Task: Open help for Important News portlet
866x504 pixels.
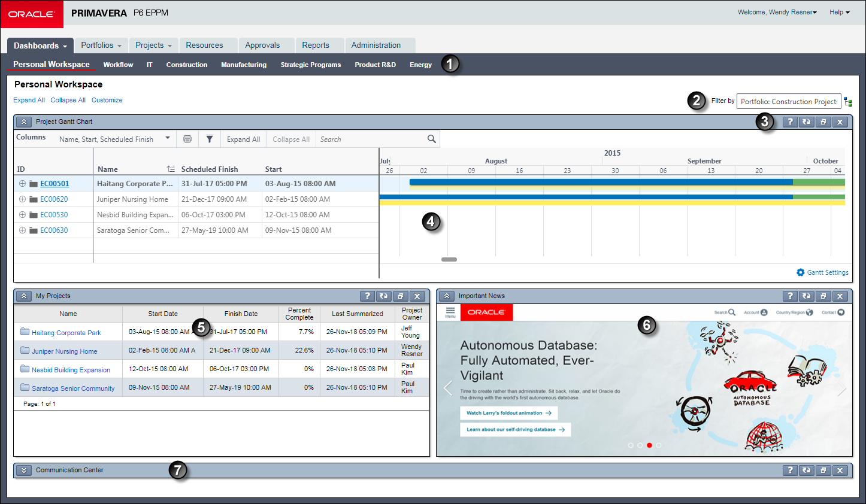Action: click(790, 296)
